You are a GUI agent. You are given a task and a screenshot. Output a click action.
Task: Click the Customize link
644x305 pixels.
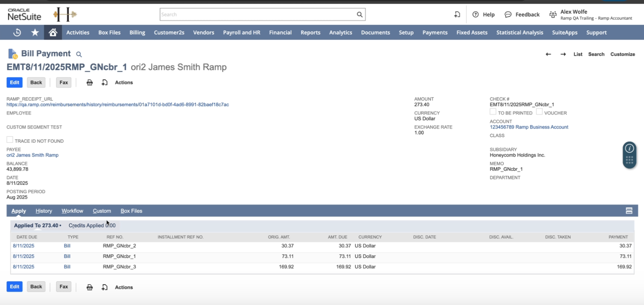pyautogui.click(x=623, y=54)
